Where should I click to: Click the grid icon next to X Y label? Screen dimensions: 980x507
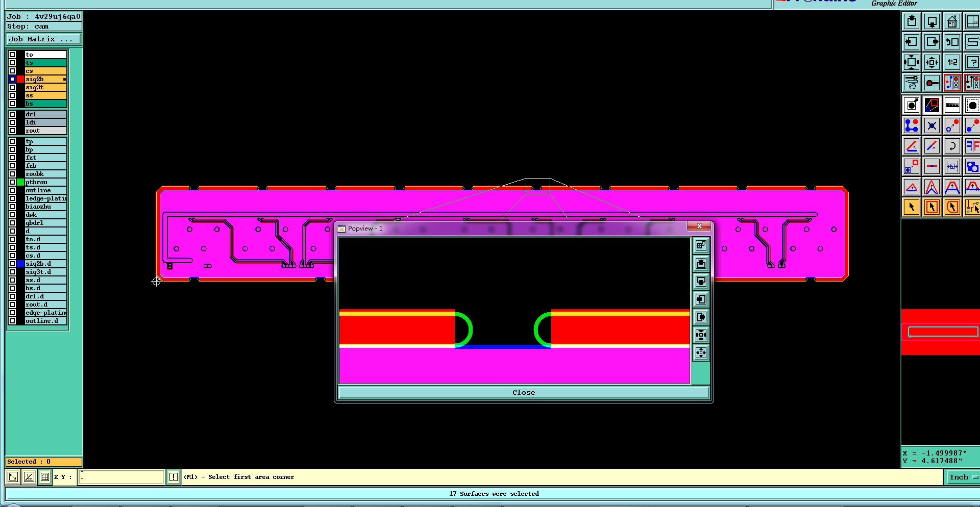click(45, 477)
